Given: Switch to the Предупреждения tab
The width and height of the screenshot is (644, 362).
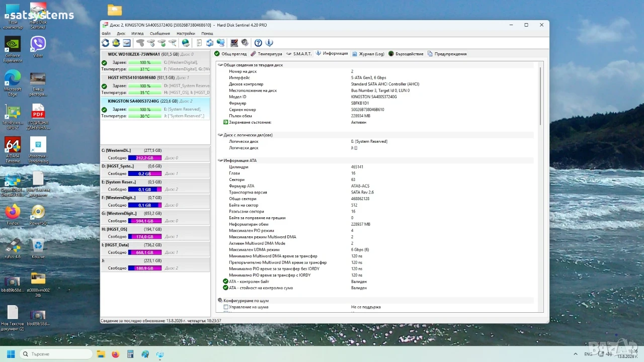Looking at the screenshot, I should 447,54.
